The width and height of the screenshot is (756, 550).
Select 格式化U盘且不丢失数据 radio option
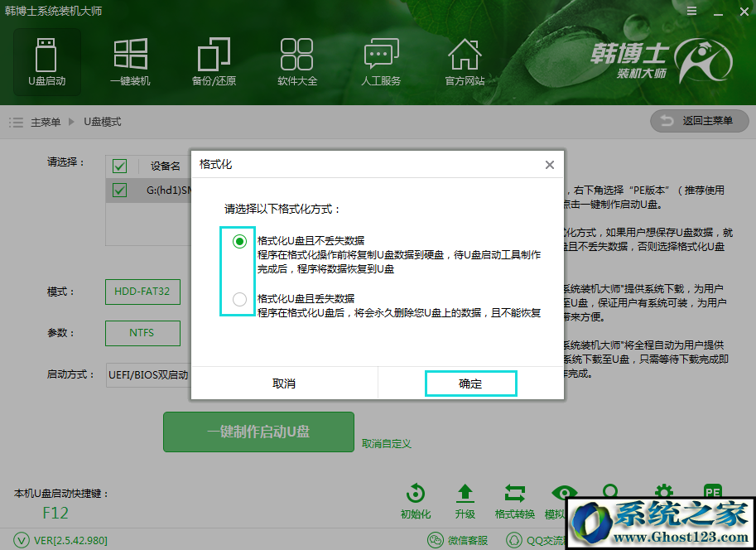point(239,241)
